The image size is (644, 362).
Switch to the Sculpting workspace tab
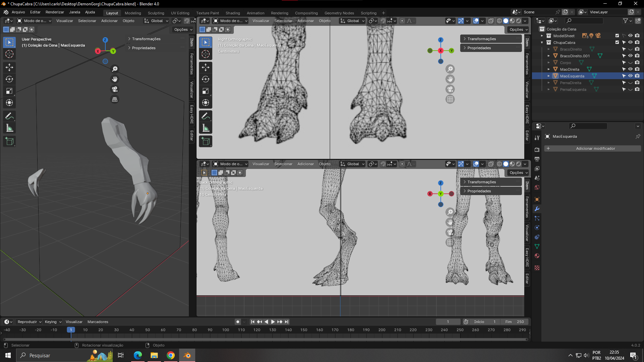pyautogui.click(x=156, y=13)
